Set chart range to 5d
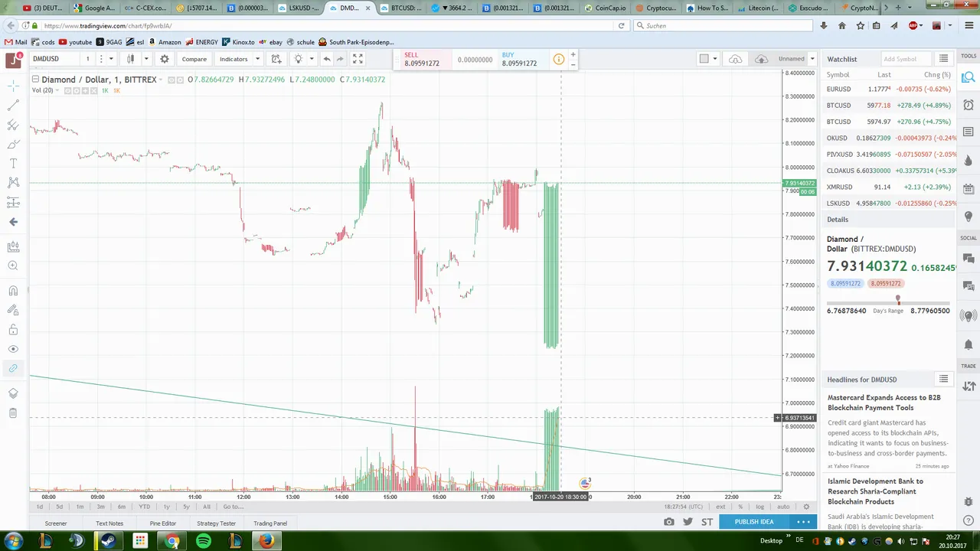The image size is (980, 551). tap(60, 507)
